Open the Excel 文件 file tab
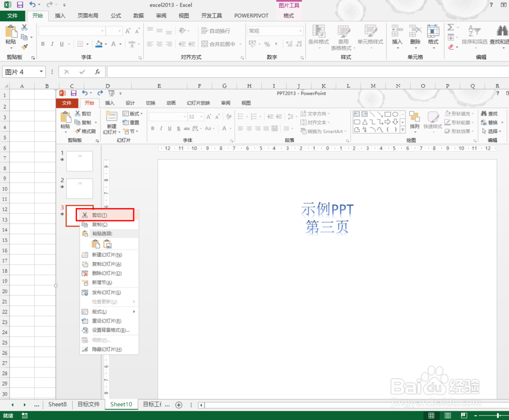 12,16
